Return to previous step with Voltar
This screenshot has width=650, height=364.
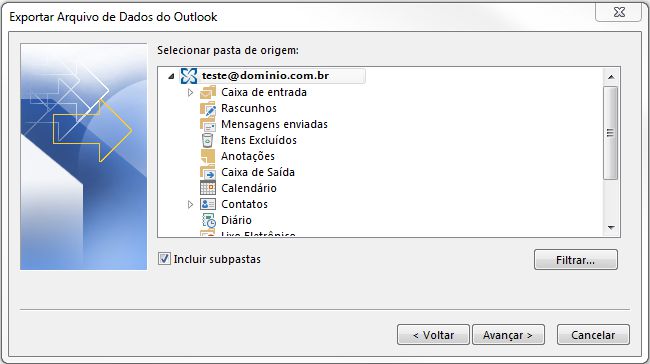433,335
